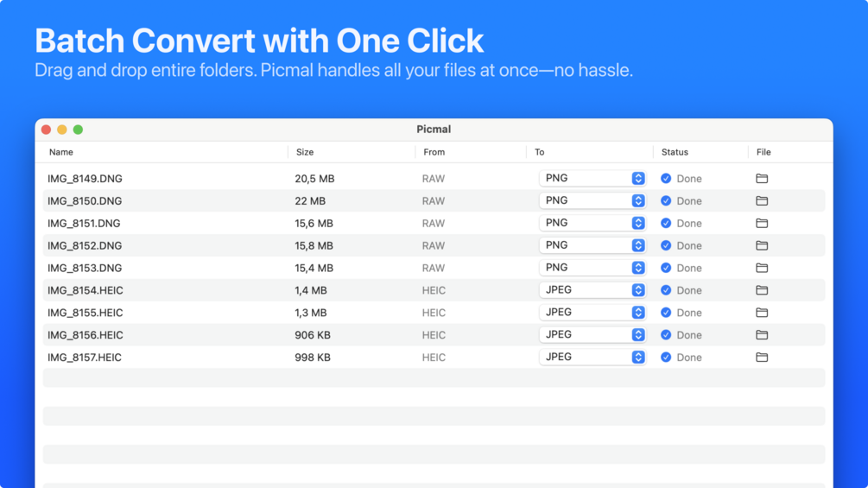868x488 pixels.
Task: Click the 15,4 MB size cell
Action: point(314,268)
